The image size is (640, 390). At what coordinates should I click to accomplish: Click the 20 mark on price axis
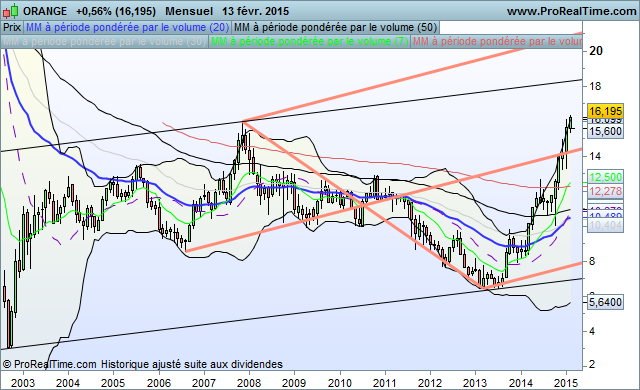click(x=596, y=51)
